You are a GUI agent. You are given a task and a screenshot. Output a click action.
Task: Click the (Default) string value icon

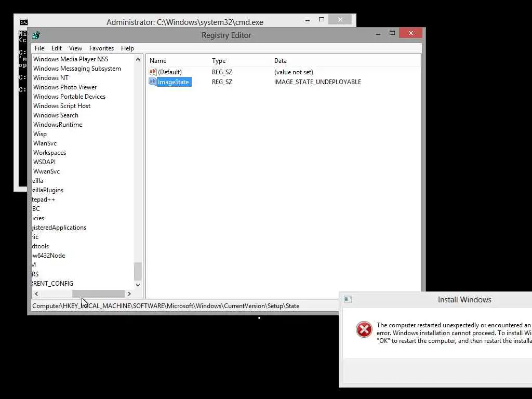point(153,72)
